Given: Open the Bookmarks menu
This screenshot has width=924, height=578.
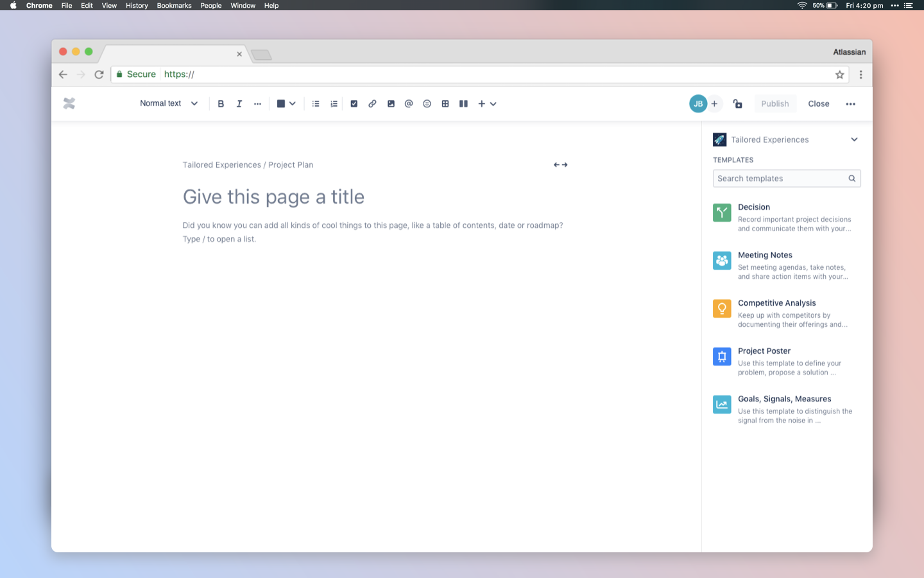Looking at the screenshot, I should (x=174, y=5).
